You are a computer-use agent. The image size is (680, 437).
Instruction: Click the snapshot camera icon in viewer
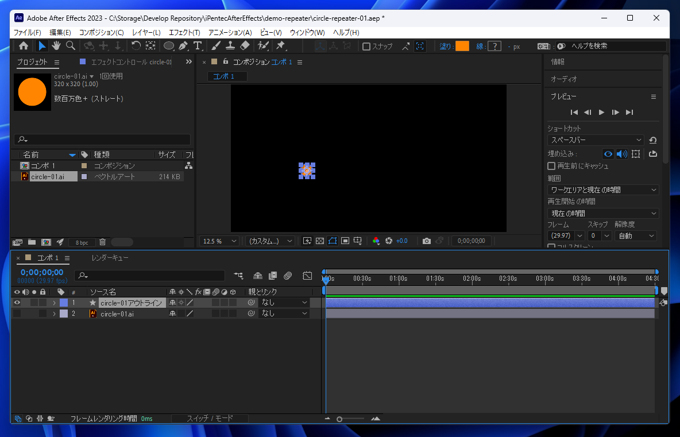[x=426, y=241]
